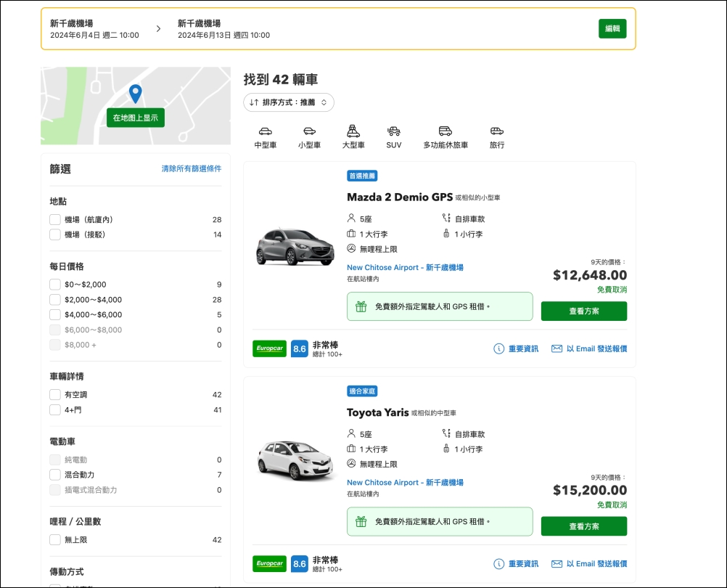Open 重要資訊 link on Toyota Yaris card

pyautogui.click(x=523, y=564)
